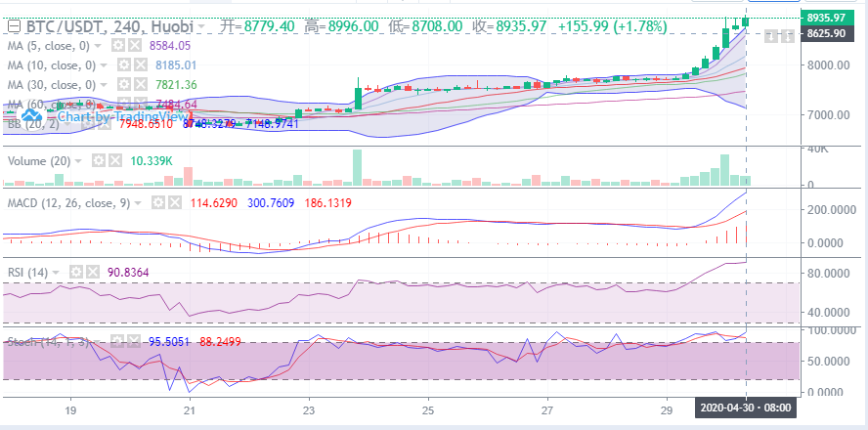Open settings gear for MA (10, close, 0)

coord(123,65)
